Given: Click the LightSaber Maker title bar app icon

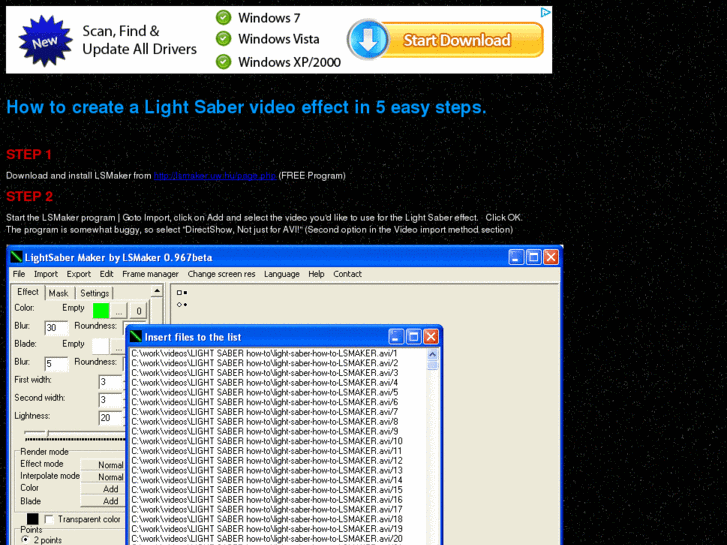Looking at the screenshot, I should [16, 256].
